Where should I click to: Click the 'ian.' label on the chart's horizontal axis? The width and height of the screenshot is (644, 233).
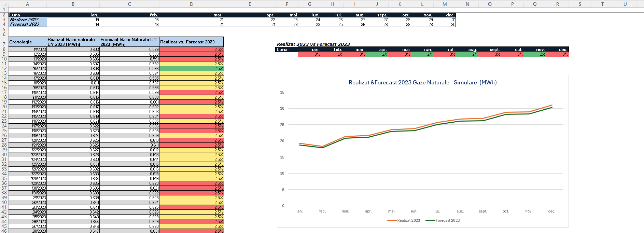pos(299,211)
